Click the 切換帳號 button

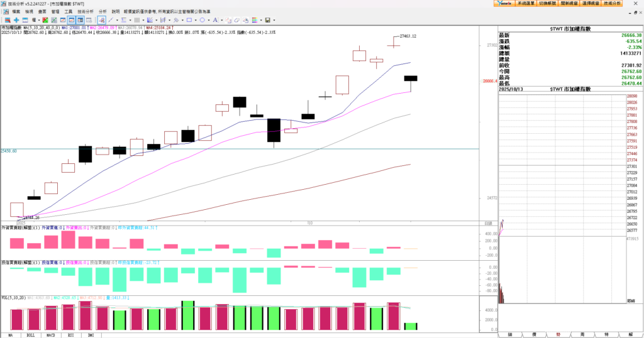coord(548,4)
